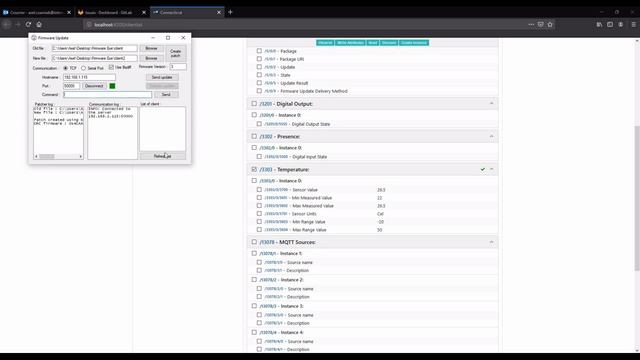The width and height of the screenshot is (640, 360).
Task: Select the Serial Port radio button
Action: 83,68
